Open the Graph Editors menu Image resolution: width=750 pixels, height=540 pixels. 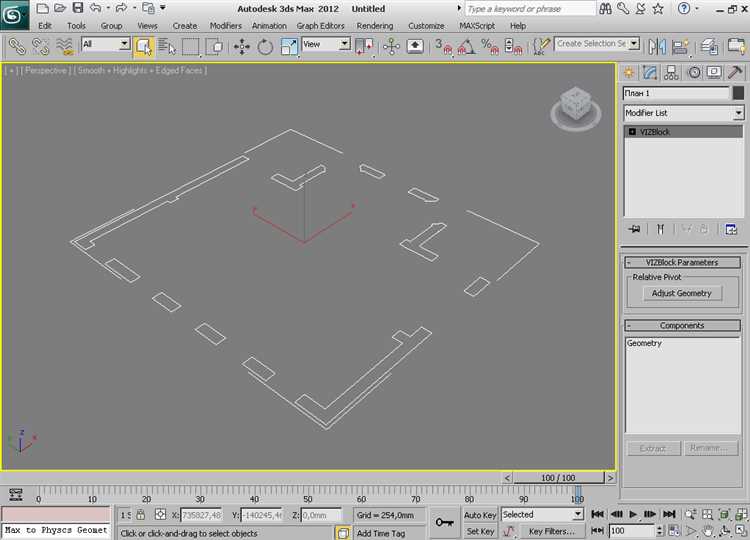point(320,26)
